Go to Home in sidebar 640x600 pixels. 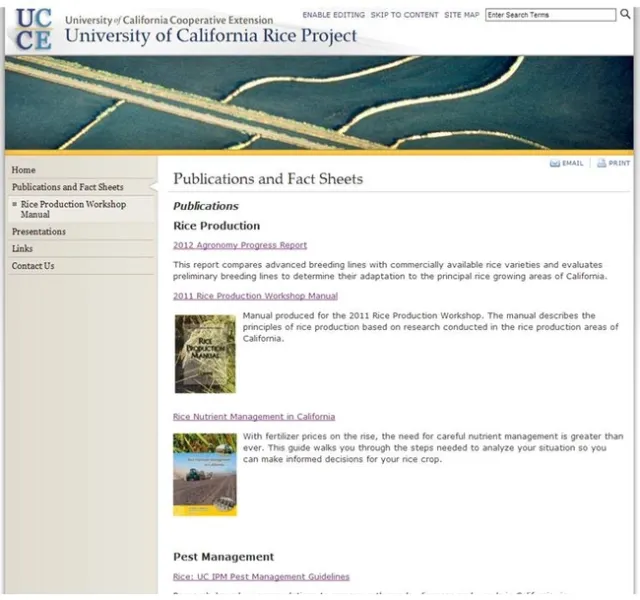tap(24, 170)
